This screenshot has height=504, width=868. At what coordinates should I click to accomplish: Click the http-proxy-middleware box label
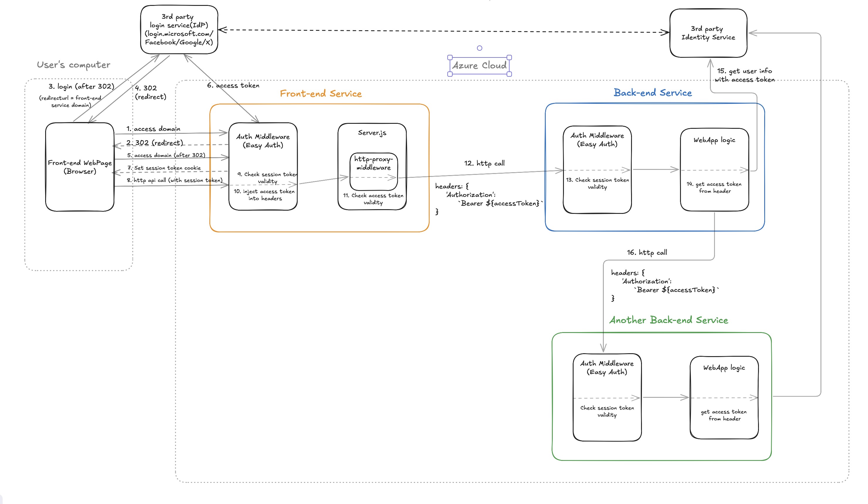click(x=373, y=163)
